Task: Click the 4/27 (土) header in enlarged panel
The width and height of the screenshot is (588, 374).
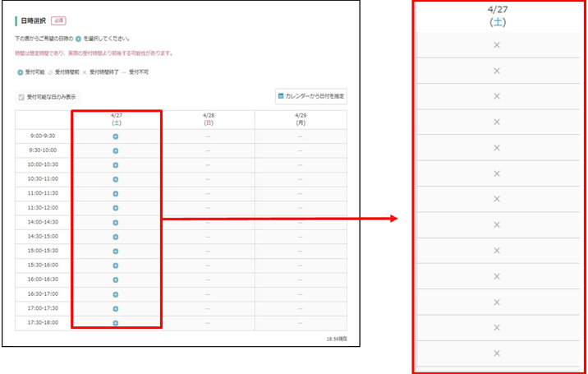Action: tap(496, 16)
